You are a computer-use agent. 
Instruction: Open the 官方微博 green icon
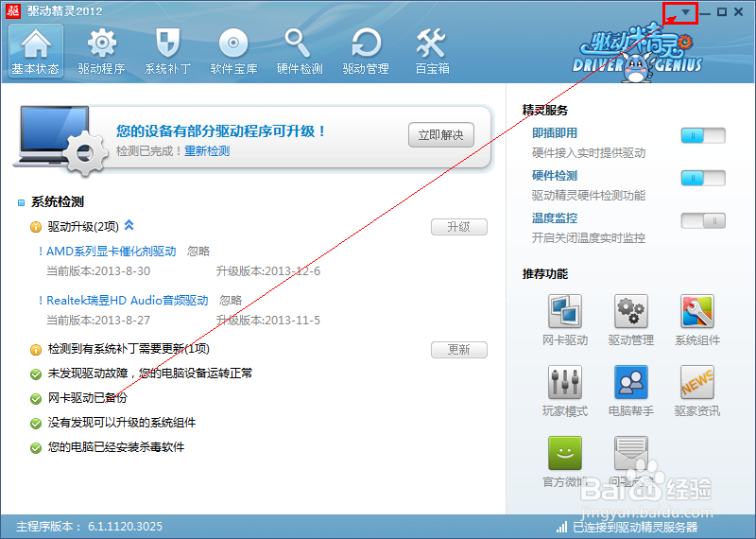565,453
